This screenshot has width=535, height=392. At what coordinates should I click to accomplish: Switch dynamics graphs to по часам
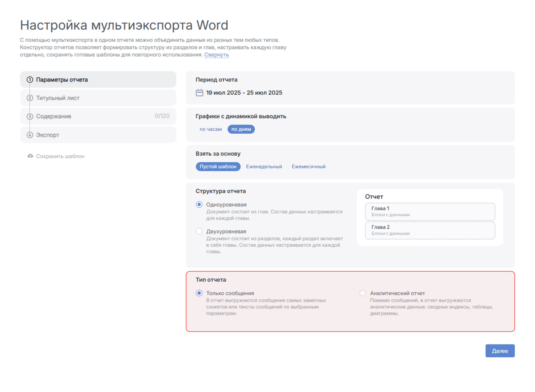point(211,129)
